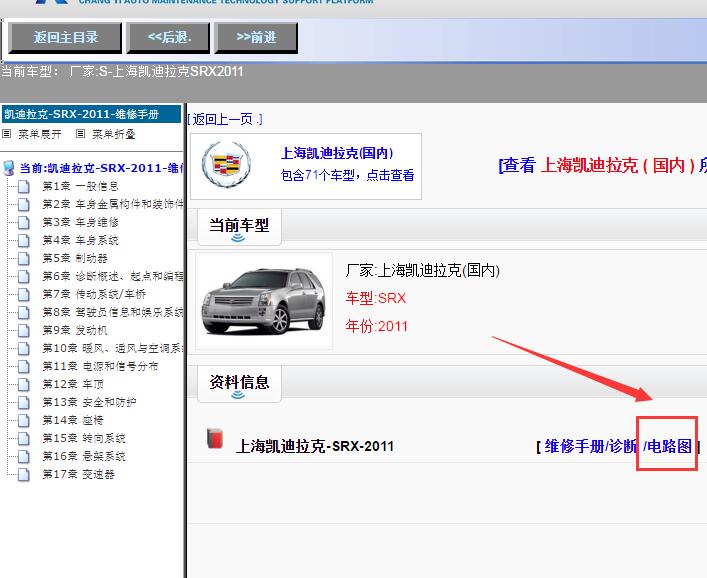This screenshot has height=578, width=707.
Task: Open 第9章 发动机
Action: coord(75,330)
